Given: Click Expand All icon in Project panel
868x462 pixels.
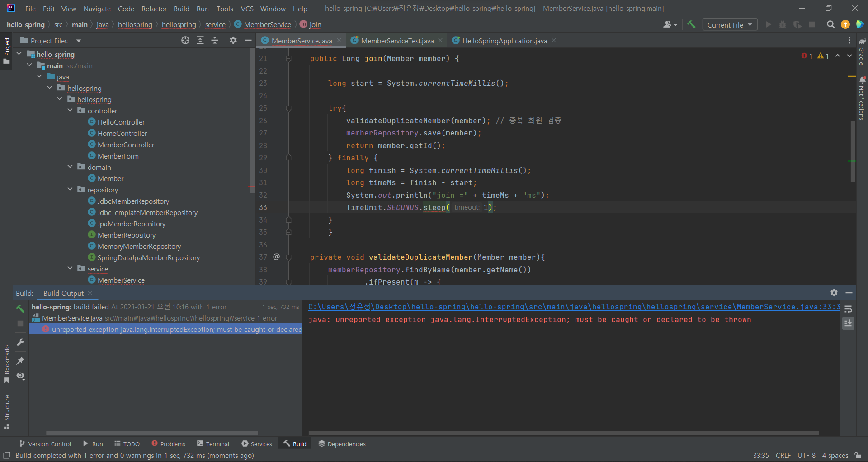Looking at the screenshot, I should pyautogui.click(x=200, y=40).
